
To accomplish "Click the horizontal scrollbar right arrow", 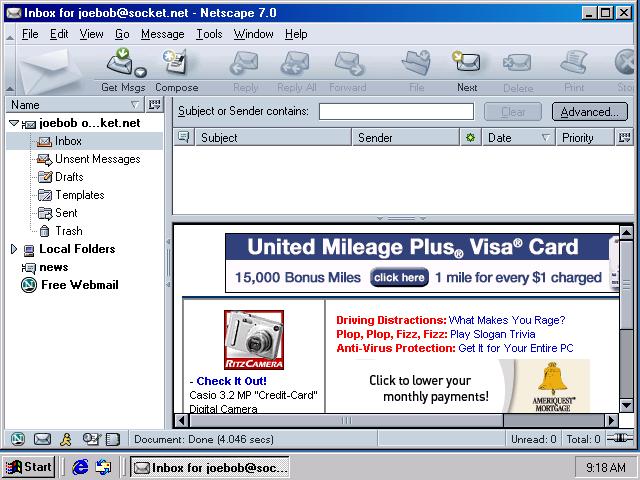I will coord(611,420).
